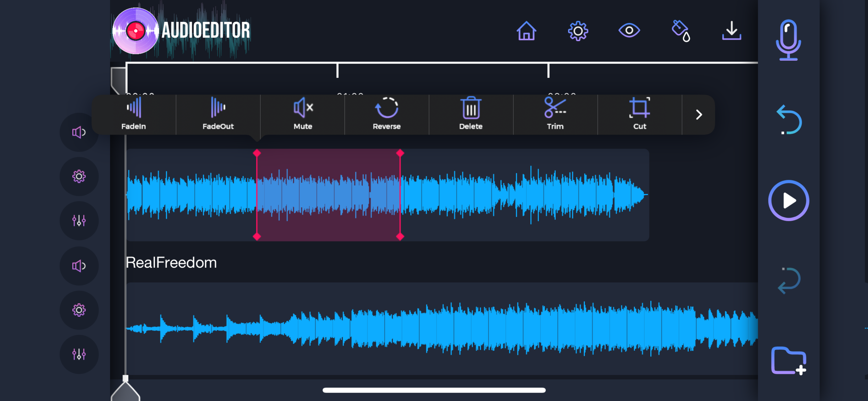Open the paint bucket theme icon

[x=680, y=31]
